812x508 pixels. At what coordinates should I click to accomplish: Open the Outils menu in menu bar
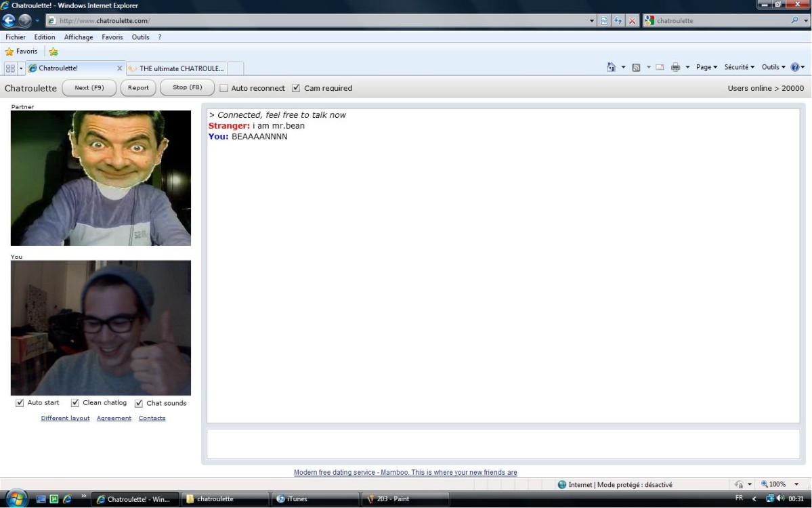tap(140, 37)
